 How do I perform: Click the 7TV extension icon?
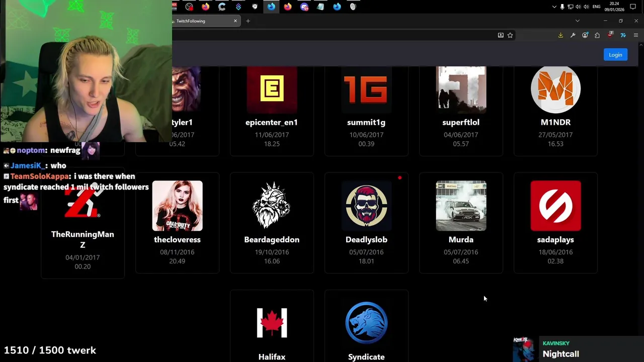tap(623, 35)
